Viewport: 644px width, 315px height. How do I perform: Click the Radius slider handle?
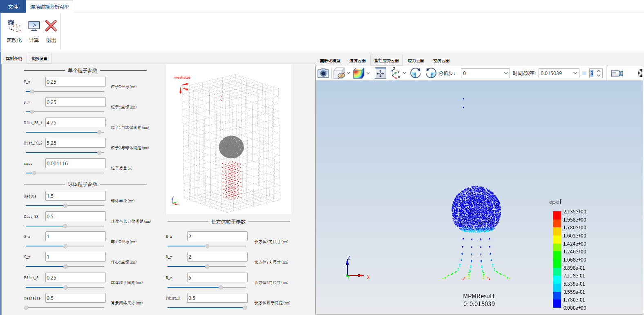[x=65, y=206]
